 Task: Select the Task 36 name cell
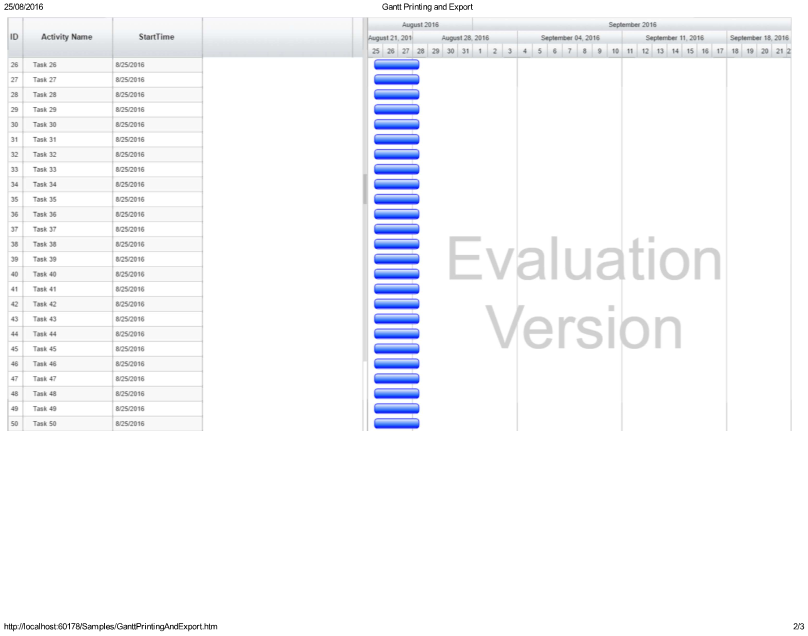coord(68,214)
